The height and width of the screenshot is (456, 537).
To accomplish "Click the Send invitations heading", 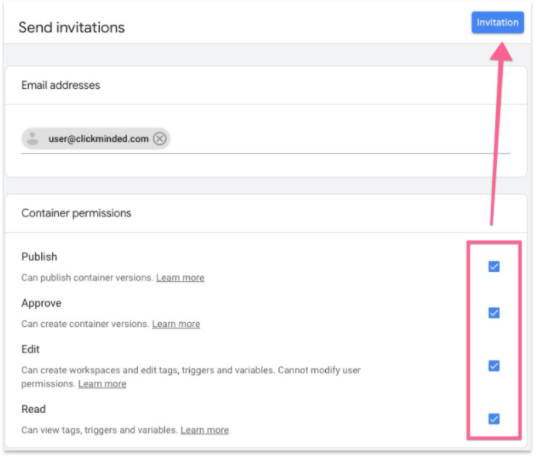I will click(72, 27).
